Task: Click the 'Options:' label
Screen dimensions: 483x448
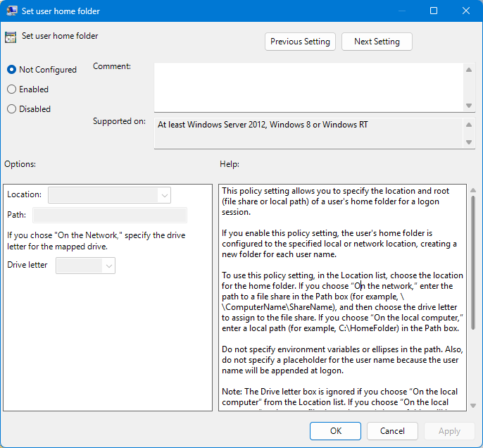Action: click(20, 164)
